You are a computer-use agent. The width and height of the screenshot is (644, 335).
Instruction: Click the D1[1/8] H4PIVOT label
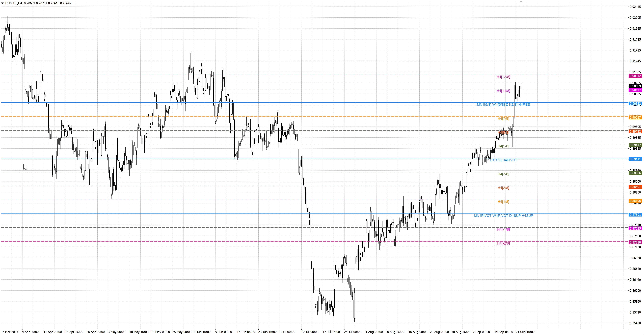click(x=503, y=160)
